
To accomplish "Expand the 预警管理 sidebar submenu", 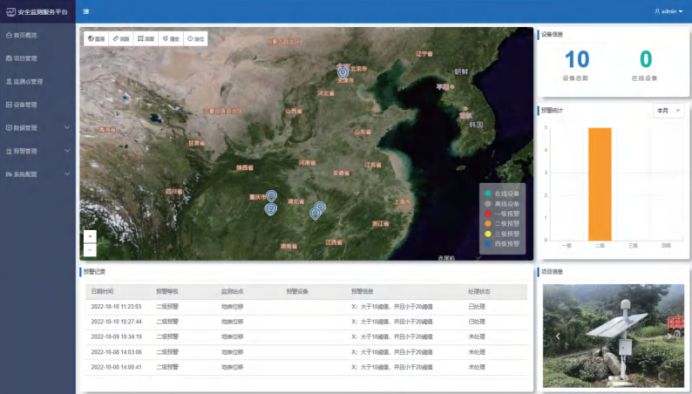I will (x=38, y=151).
